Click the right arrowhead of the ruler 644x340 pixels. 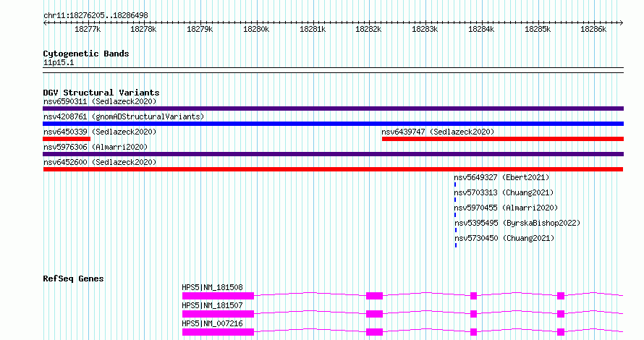coord(622,22)
